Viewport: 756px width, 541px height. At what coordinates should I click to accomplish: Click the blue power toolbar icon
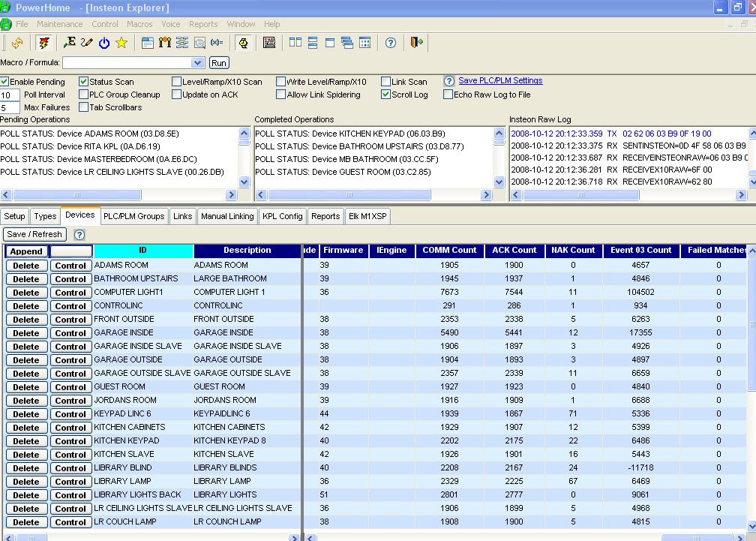pos(104,43)
